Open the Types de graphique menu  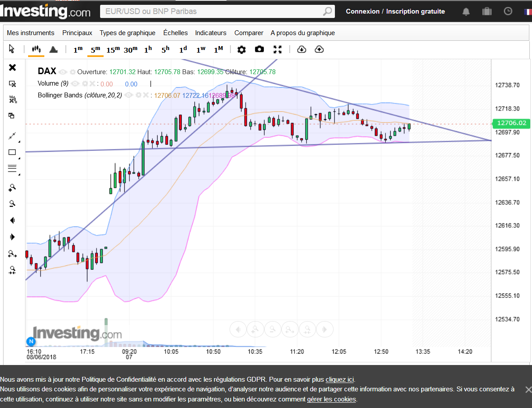[127, 33]
